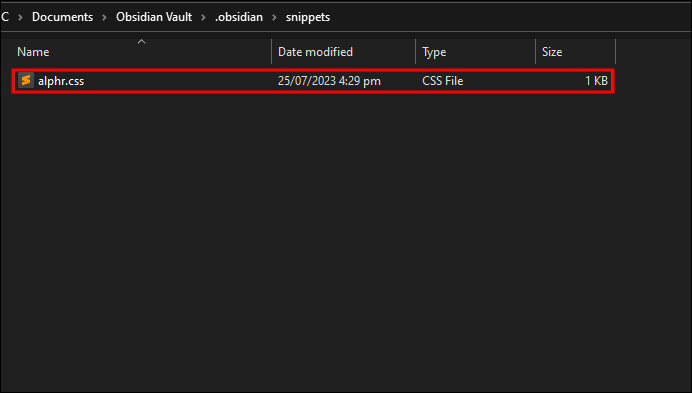Image resolution: width=692 pixels, height=393 pixels.
Task: Sort files by the Name column
Action: [x=141, y=52]
